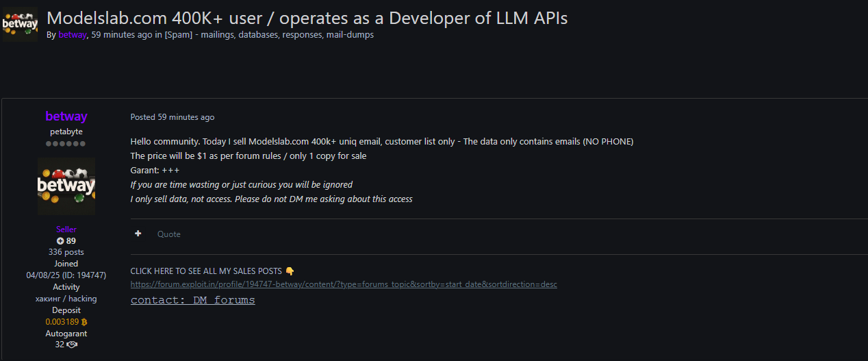Open the large betway avatar in the sidebar

66,186
